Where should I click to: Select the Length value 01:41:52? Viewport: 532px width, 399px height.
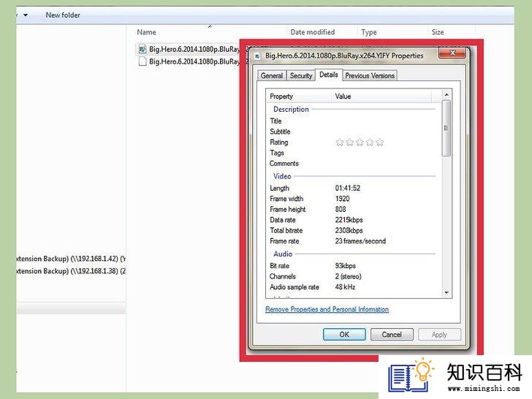click(x=347, y=188)
